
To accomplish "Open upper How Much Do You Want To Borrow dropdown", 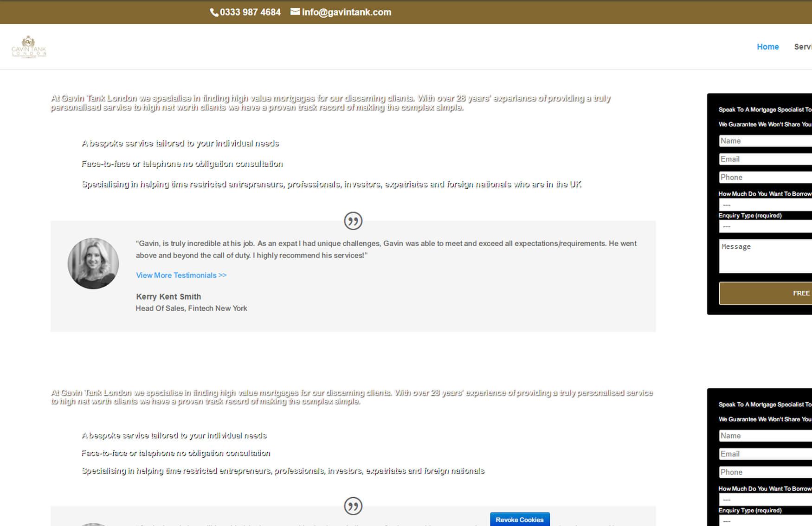I will point(766,205).
